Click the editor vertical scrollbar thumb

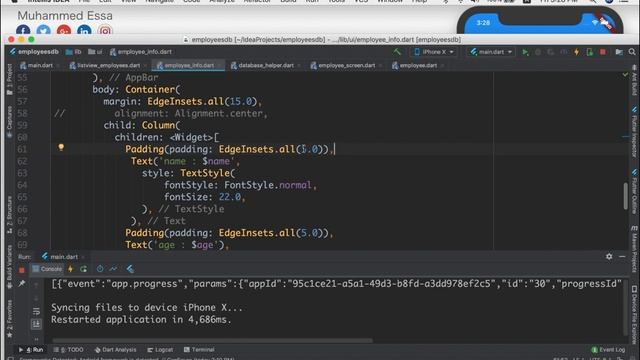pyautogui.click(x=626, y=196)
